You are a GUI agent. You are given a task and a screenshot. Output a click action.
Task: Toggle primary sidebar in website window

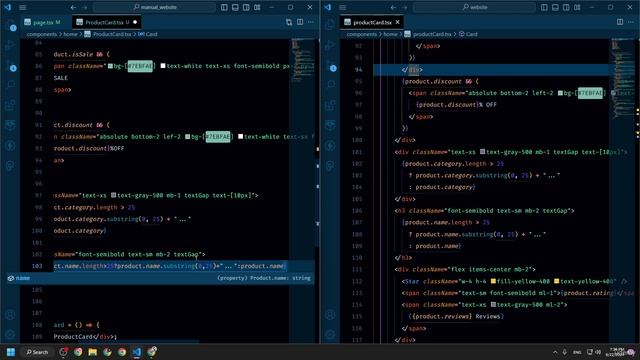coord(544,7)
